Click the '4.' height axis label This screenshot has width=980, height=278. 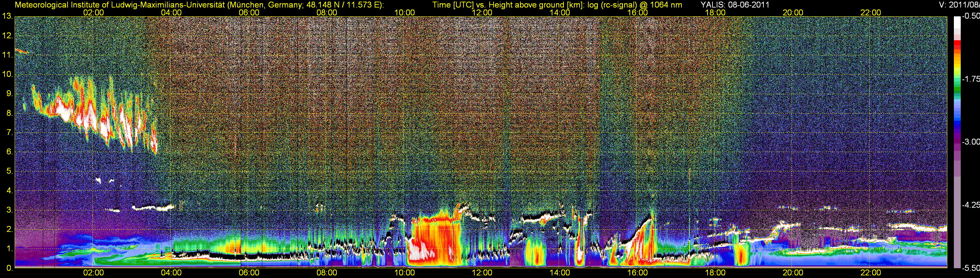click(9, 191)
